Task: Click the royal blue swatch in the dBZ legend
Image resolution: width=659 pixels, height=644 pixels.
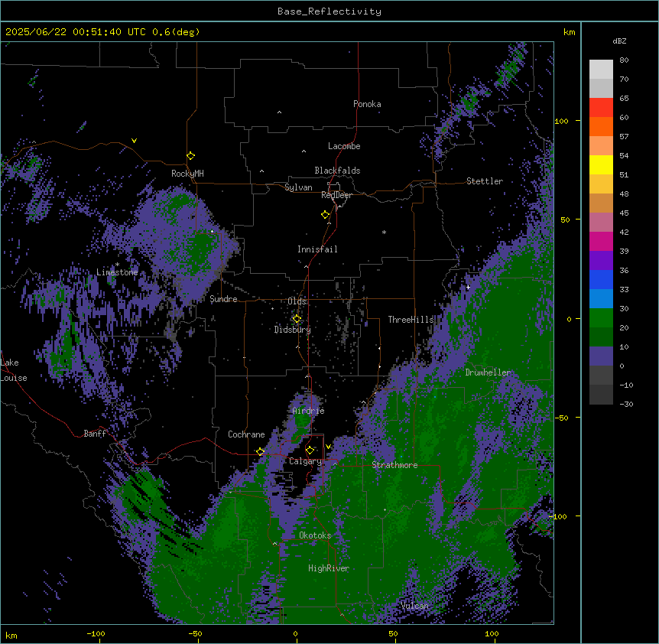Action: 601,279
